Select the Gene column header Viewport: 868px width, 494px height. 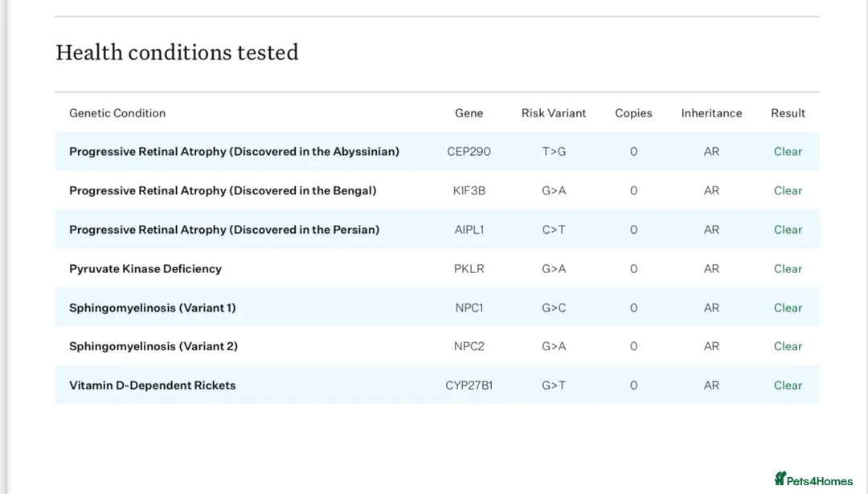pos(469,113)
